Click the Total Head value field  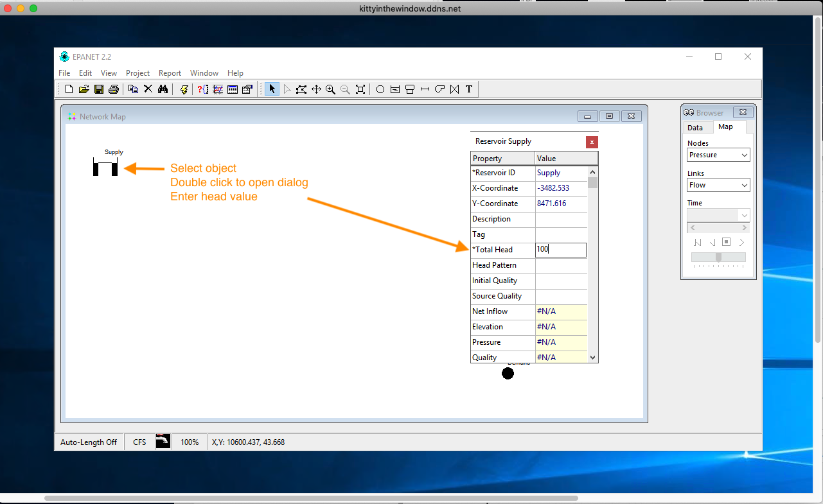(x=561, y=250)
